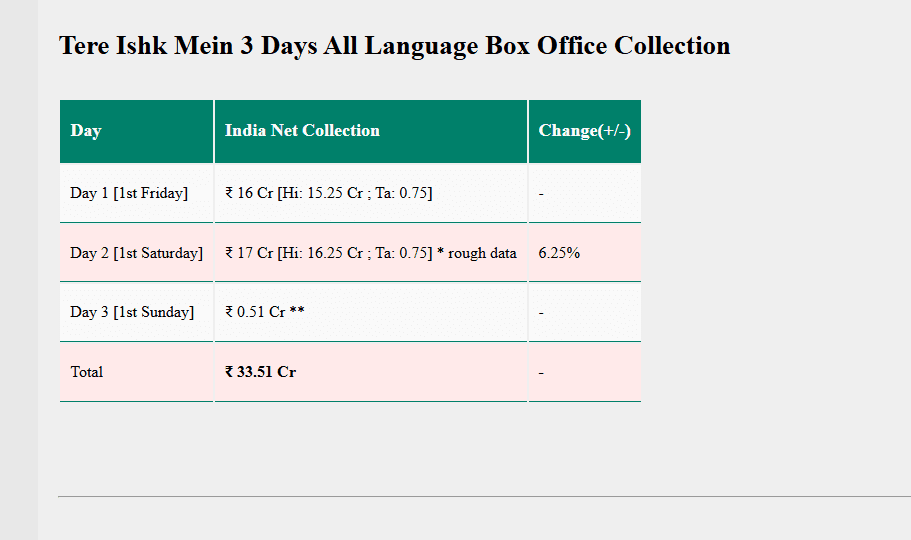Image resolution: width=911 pixels, height=540 pixels.
Task: Click the Total row change dash cell
Action: click(542, 372)
